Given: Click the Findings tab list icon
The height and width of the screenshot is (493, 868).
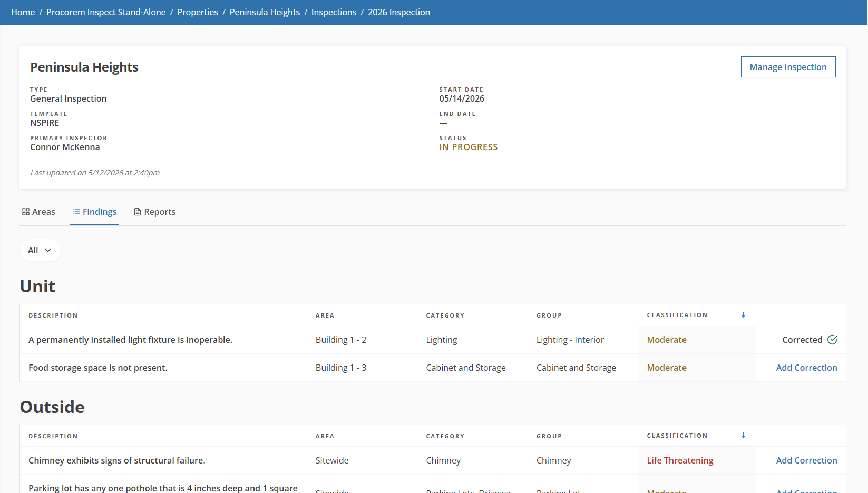Looking at the screenshot, I should tap(76, 212).
